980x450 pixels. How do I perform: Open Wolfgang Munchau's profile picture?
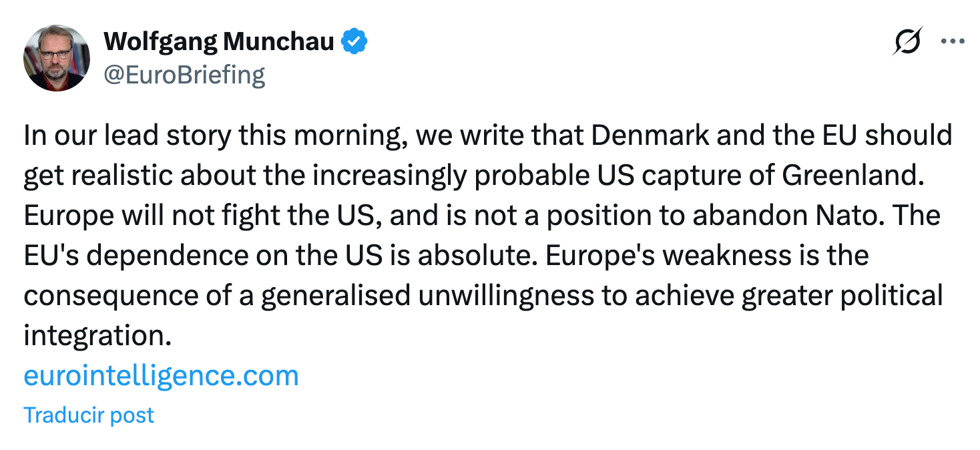pos(57,58)
